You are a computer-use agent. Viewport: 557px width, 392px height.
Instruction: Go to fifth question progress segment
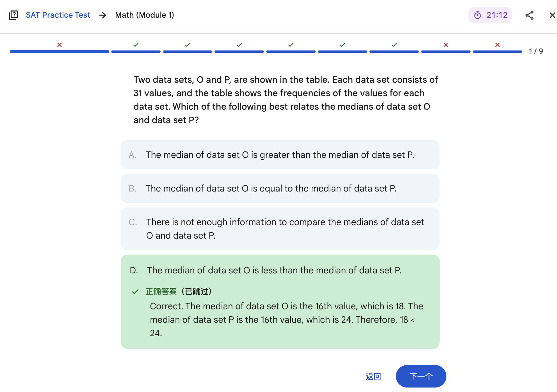[291, 52]
